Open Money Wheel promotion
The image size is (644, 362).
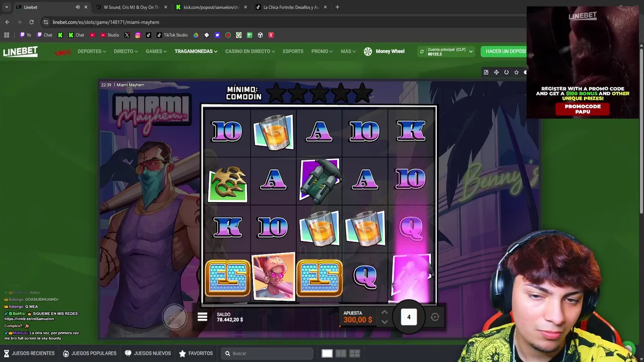pyautogui.click(x=384, y=51)
